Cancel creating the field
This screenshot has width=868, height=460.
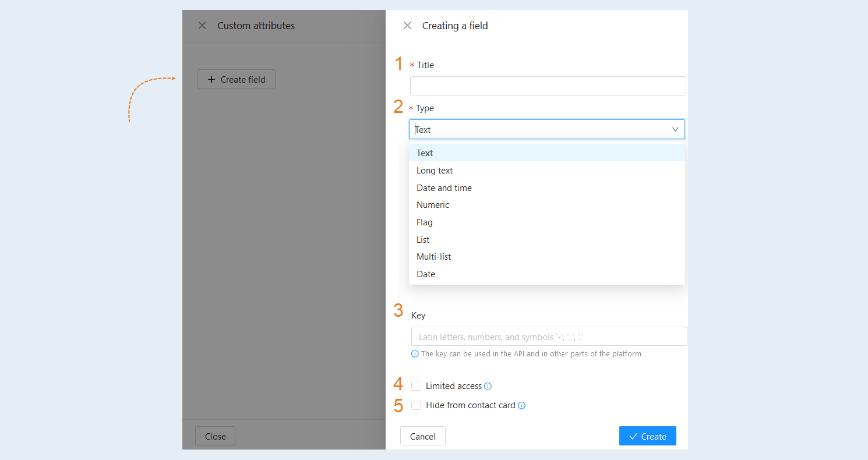(423, 436)
